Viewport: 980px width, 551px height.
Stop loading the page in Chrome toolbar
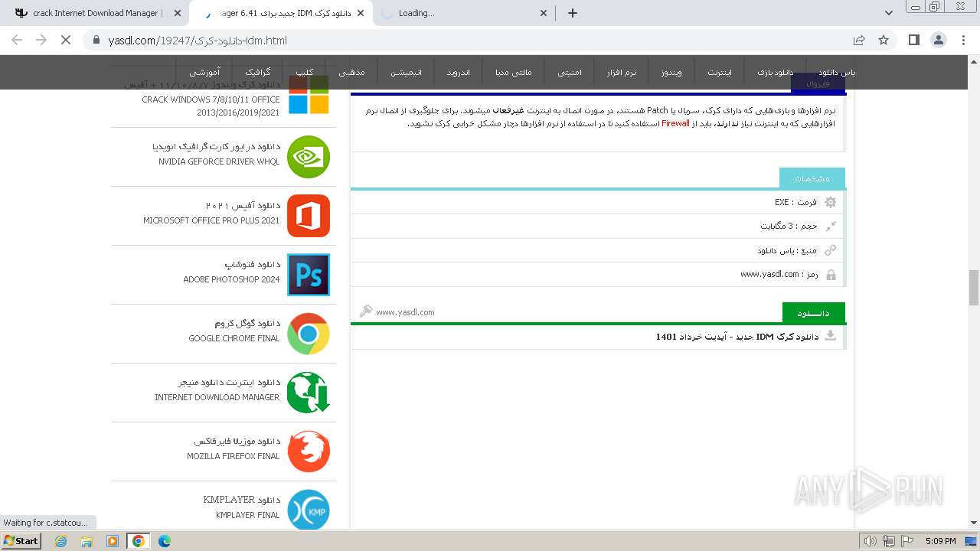[x=66, y=40]
